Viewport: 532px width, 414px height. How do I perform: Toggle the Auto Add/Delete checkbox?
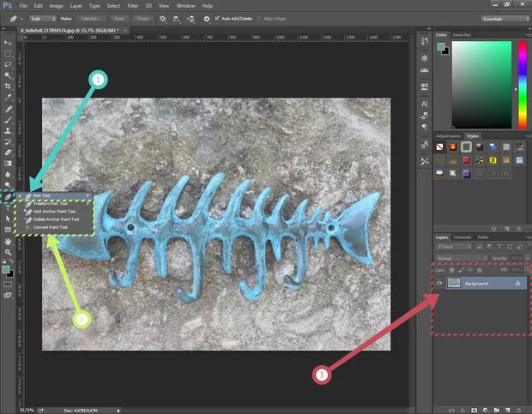point(217,18)
